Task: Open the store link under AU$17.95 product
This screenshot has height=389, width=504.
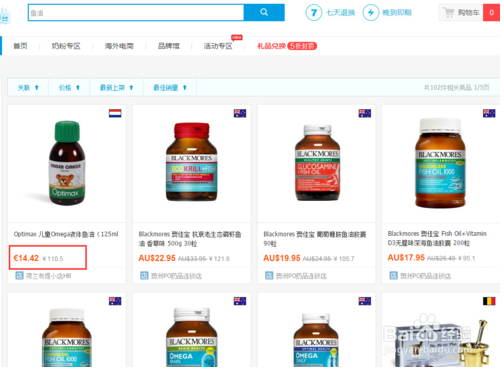Action: pos(425,276)
